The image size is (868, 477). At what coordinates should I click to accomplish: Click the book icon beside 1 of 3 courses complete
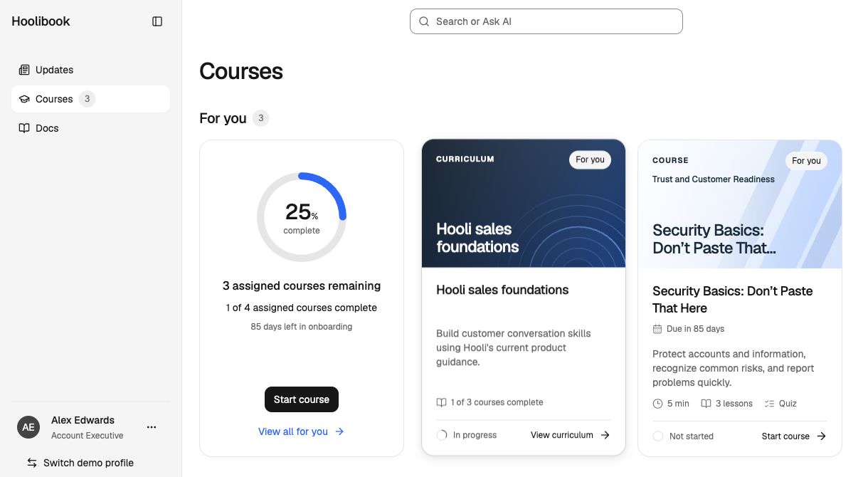[x=441, y=402]
